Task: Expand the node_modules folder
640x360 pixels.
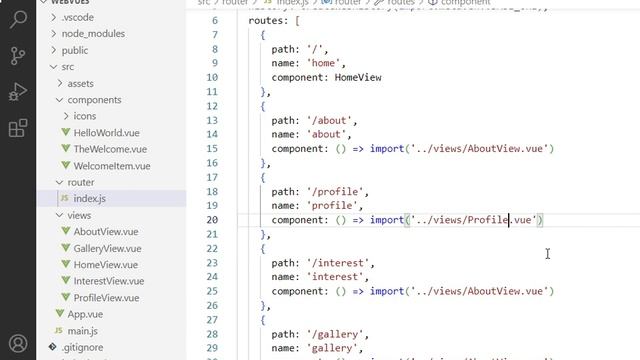Action: pos(53,33)
